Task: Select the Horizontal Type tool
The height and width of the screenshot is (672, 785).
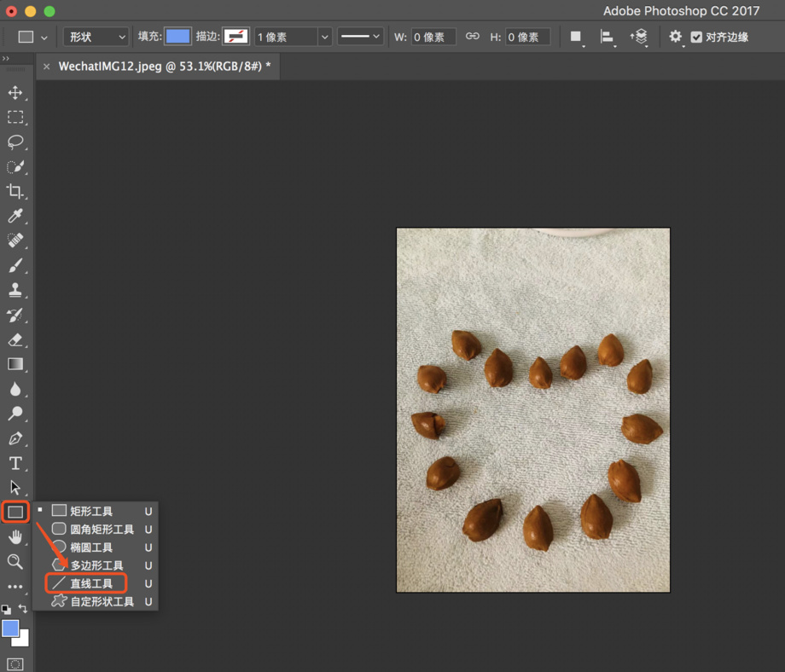Action: [15, 463]
